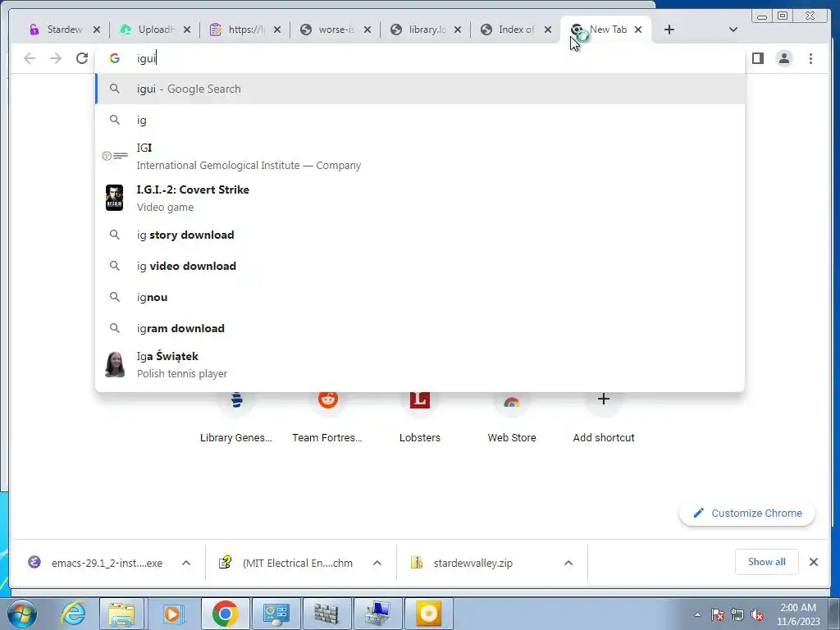Close the worse-is tab

[x=367, y=30]
